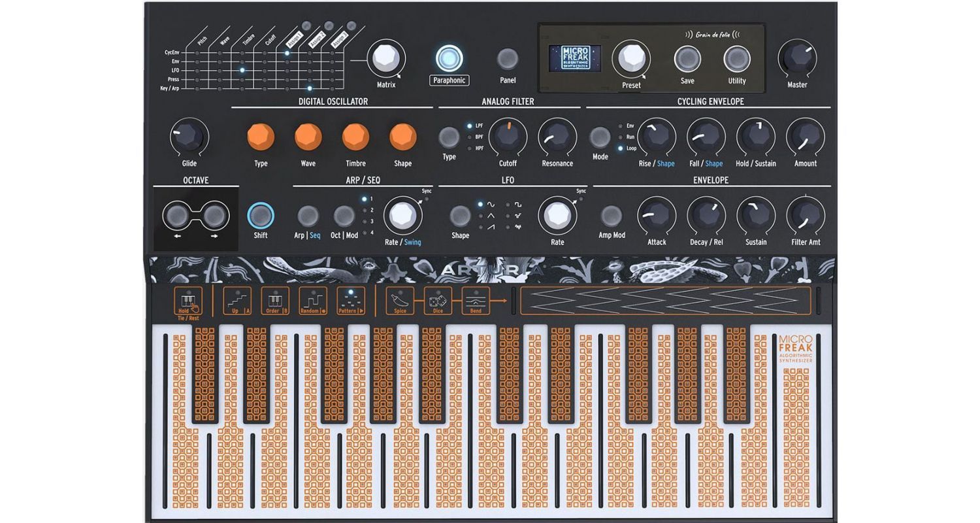Click the Assign3 matrix label
Screen dimensions: 980x523
point(339,40)
